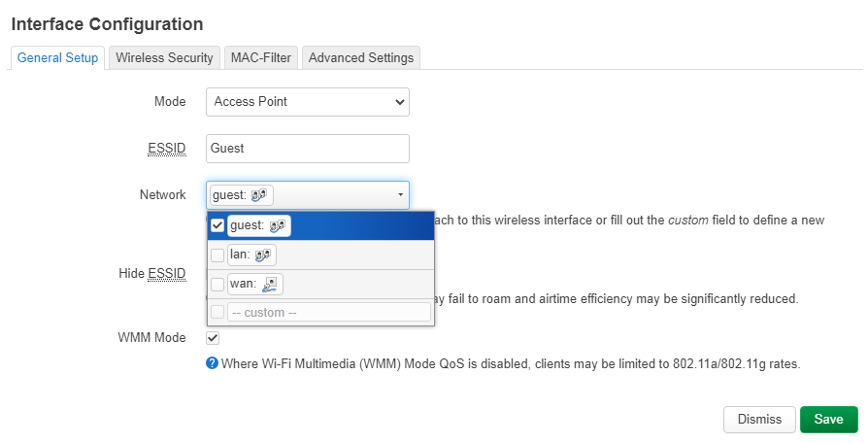The image size is (868, 443).
Task: Click the guest network bridge icon in the list
Action: [278, 226]
